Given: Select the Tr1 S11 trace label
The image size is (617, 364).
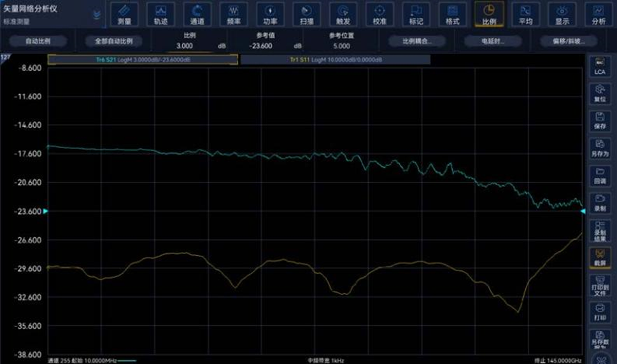Looking at the screenshot, I should tap(336, 60).
